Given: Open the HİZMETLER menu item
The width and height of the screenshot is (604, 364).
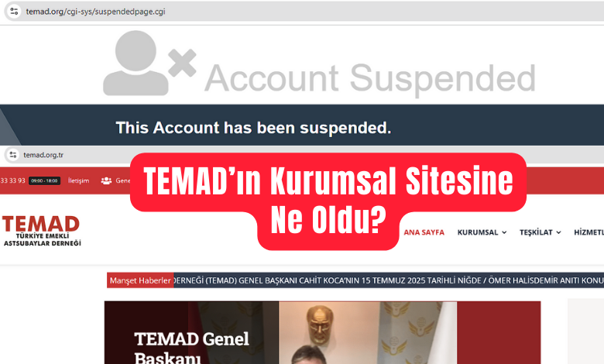Looking at the screenshot, I should click(x=589, y=232).
